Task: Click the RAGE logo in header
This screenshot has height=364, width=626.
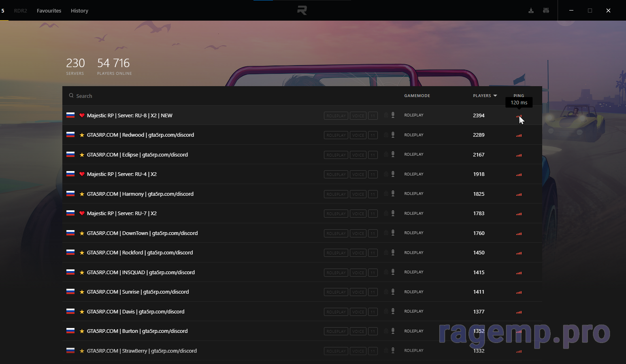Action: (302, 11)
